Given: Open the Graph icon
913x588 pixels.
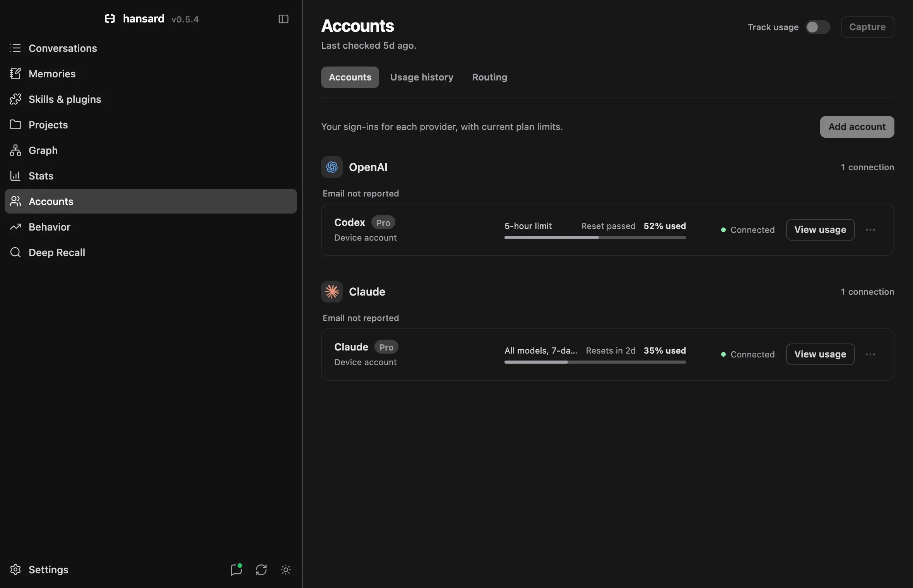Looking at the screenshot, I should point(15,150).
